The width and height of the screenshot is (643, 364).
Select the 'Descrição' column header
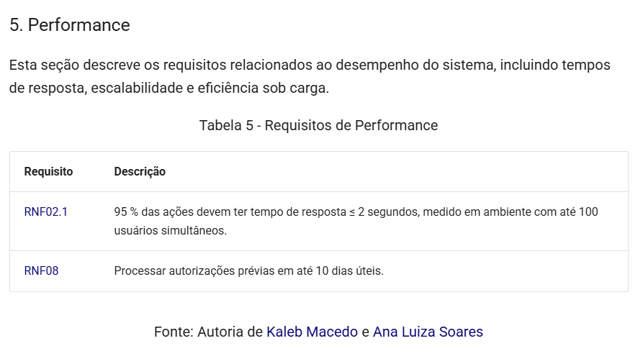pos(140,171)
